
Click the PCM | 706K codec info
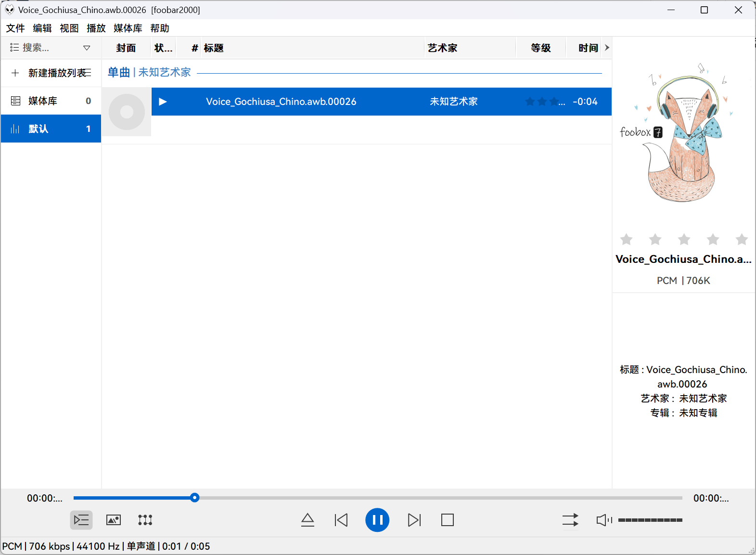pyautogui.click(x=683, y=281)
